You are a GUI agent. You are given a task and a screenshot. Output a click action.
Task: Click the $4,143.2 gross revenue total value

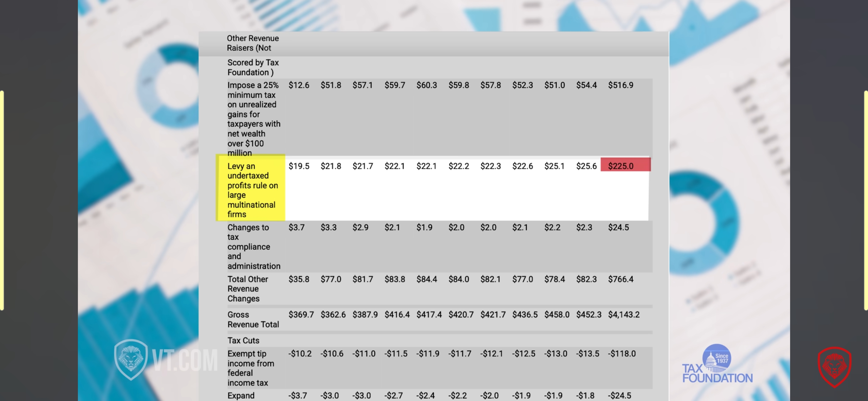(623, 314)
